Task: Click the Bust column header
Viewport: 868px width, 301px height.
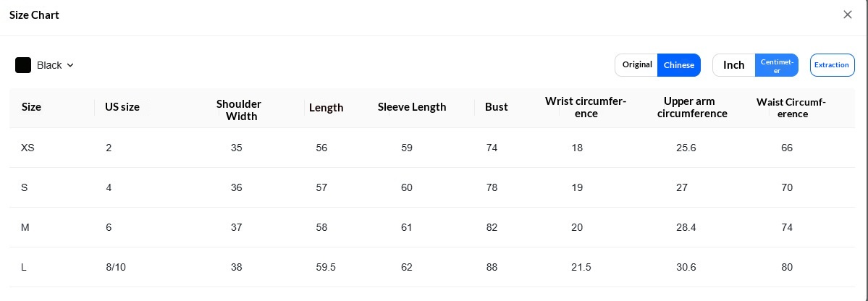Action: (x=497, y=107)
